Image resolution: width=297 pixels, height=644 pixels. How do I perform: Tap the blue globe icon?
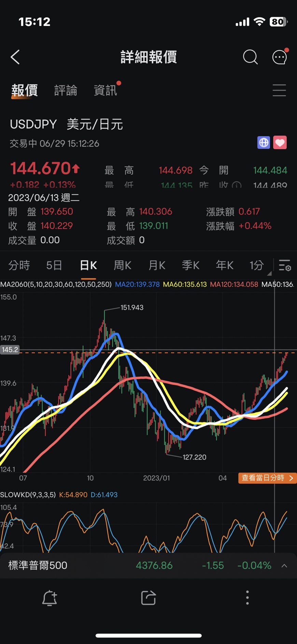264,143
